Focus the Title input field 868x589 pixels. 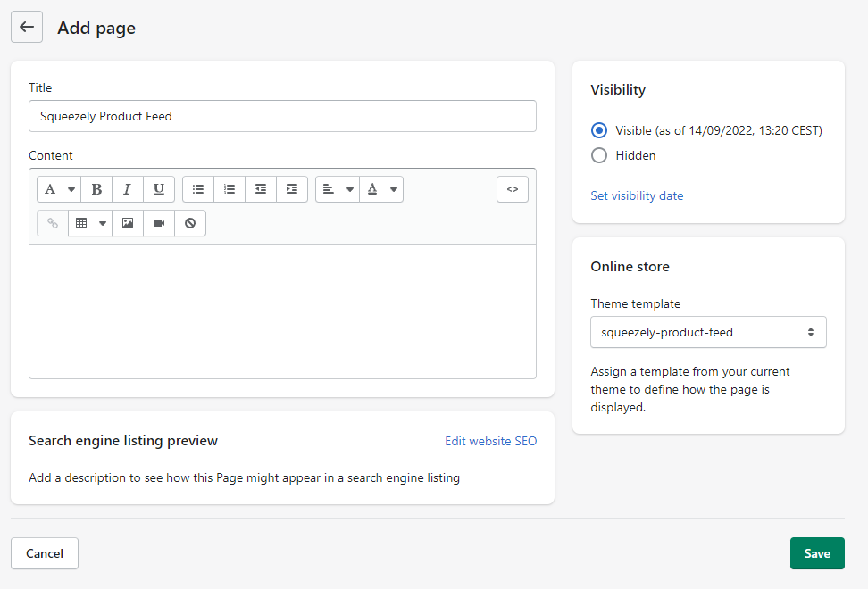282,116
